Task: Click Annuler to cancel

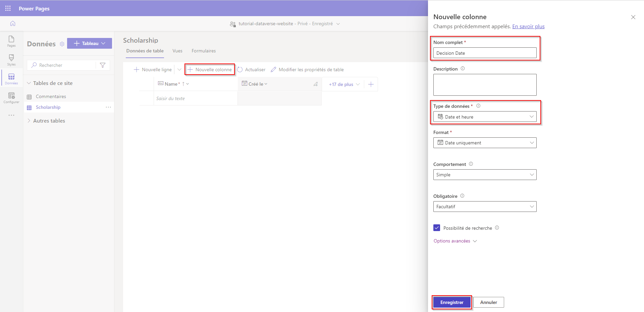Action: (x=488, y=302)
